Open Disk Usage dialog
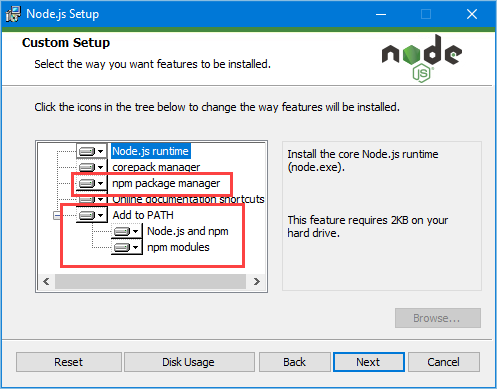This screenshot has width=497, height=389. click(x=189, y=362)
